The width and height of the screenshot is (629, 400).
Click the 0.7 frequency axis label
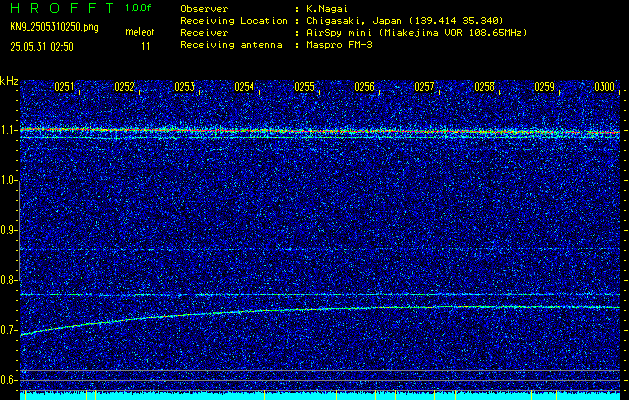point(8,330)
